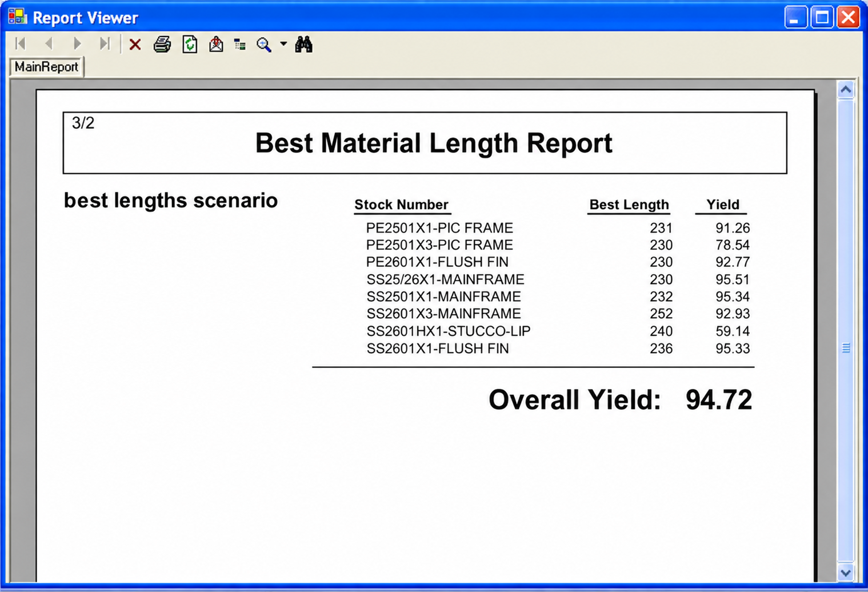Click the scrollbar down arrow
868x592 pixels.
tap(846, 572)
